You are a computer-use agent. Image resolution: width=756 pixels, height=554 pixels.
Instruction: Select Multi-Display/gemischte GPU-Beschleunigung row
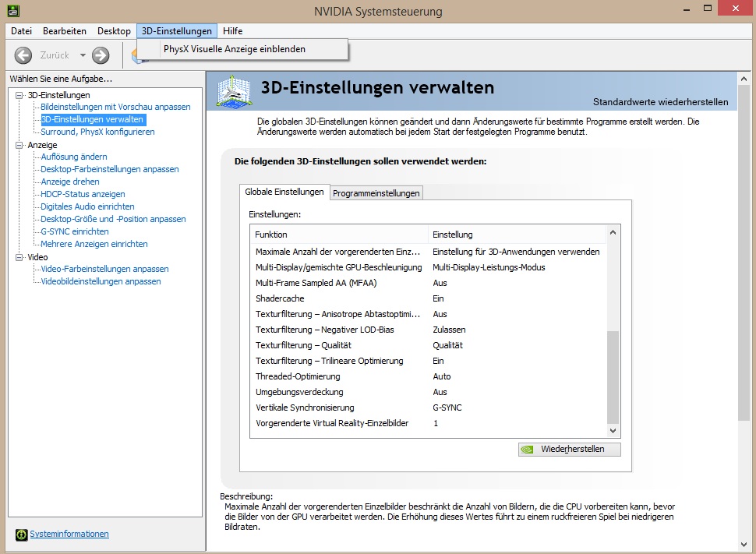tap(429, 267)
